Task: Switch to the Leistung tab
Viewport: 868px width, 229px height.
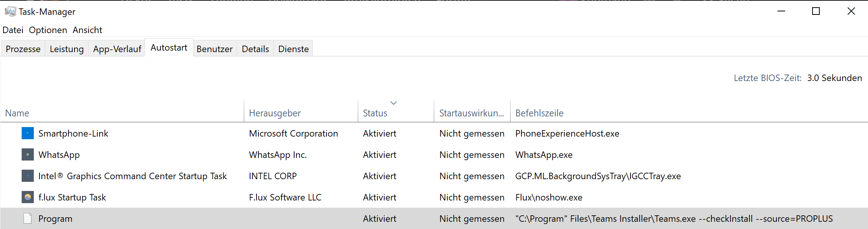Action: click(x=67, y=49)
